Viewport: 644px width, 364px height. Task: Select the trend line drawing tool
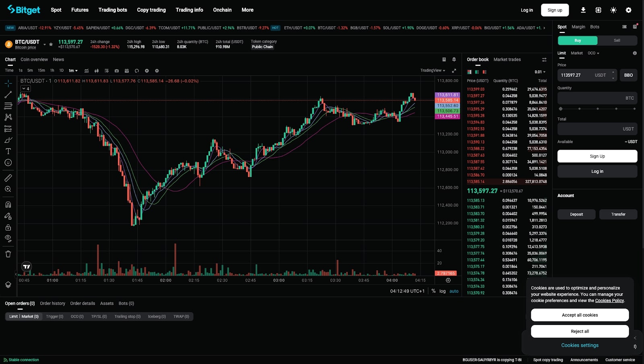click(8, 94)
